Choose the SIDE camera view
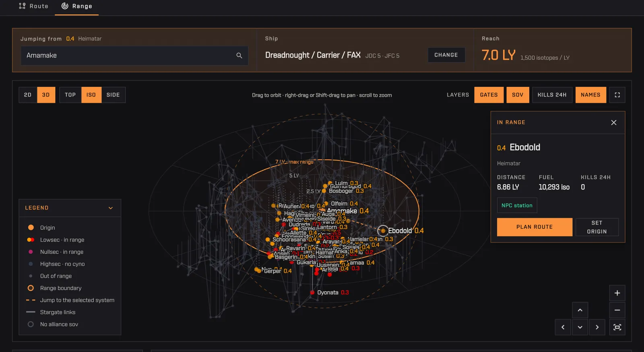Screen dimensions: 644x352 [x=113, y=95]
